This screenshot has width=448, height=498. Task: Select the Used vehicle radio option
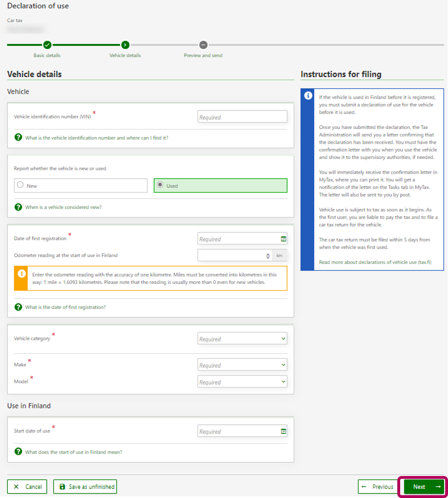(160, 185)
